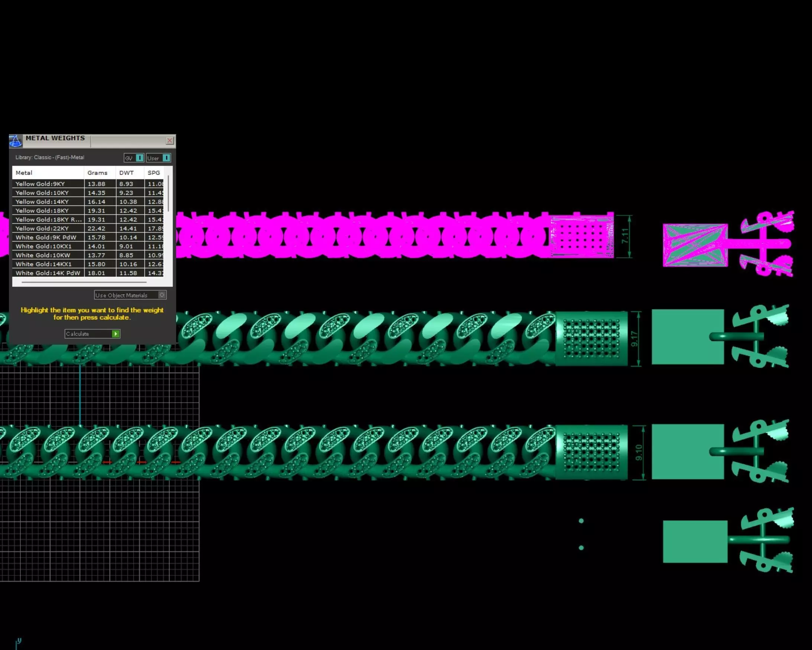Click the DWT column header
Image resolution: width=812 pixels, height=650 pixels.
pyautogui.click(x=127, y=173)
